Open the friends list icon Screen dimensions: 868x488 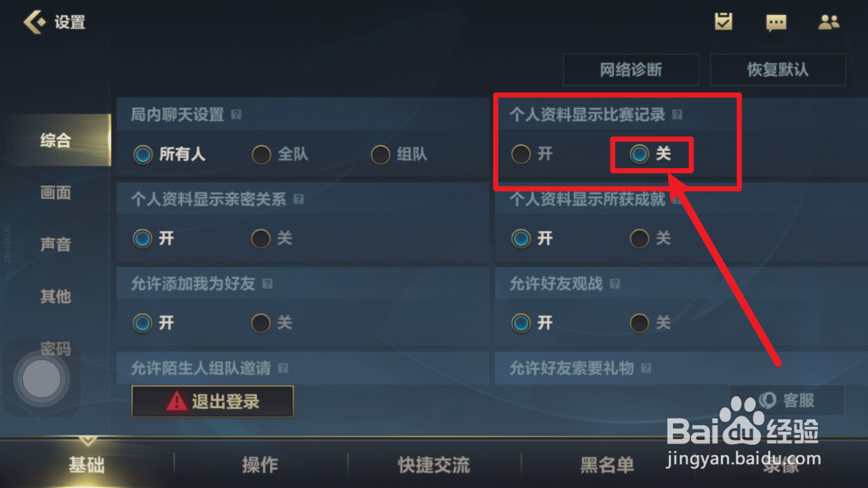tap(828, 22)
